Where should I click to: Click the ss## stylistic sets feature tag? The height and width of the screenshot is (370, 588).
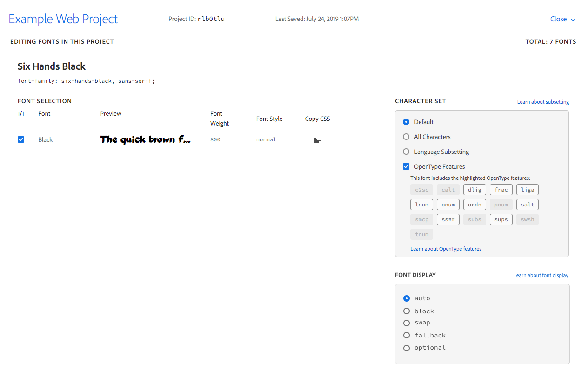tap(448, 219)
